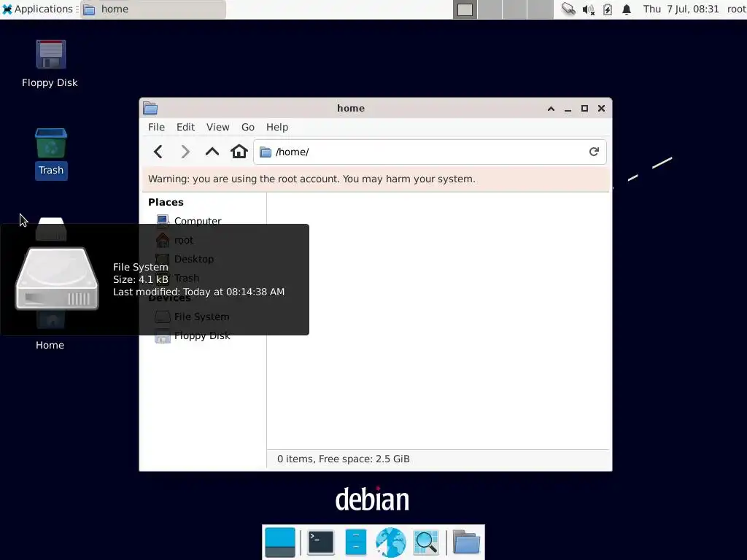Maximize the home window

point(584,109)
